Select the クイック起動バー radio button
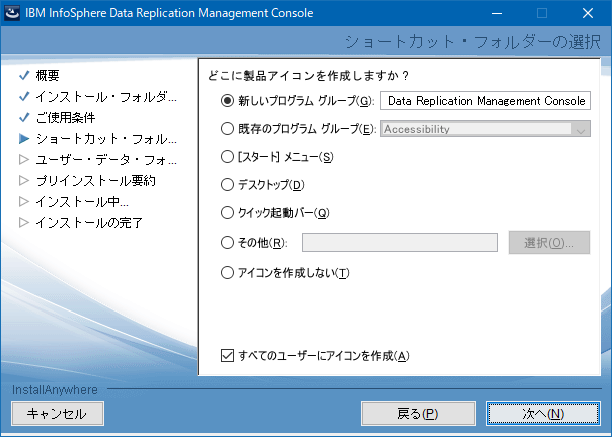The width and height of the screenshot is (612, 437). tap(227, 213)
